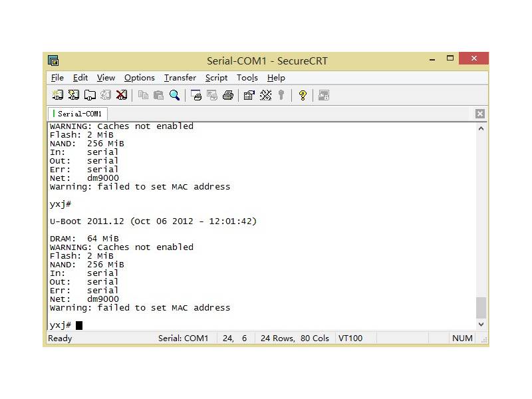Screen dimensions: 532x399
Task: Open the Transfer menu
Action: click(x=180, y=78)
